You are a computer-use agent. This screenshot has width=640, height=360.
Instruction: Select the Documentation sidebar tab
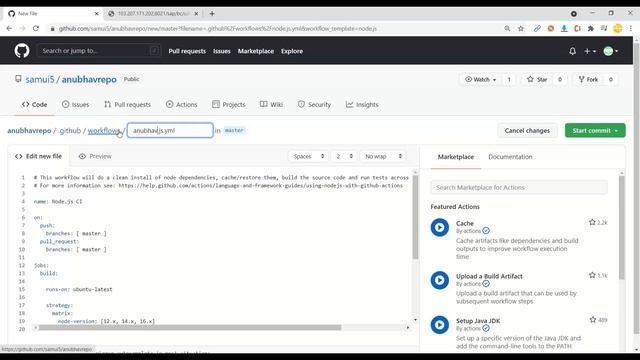510,157
